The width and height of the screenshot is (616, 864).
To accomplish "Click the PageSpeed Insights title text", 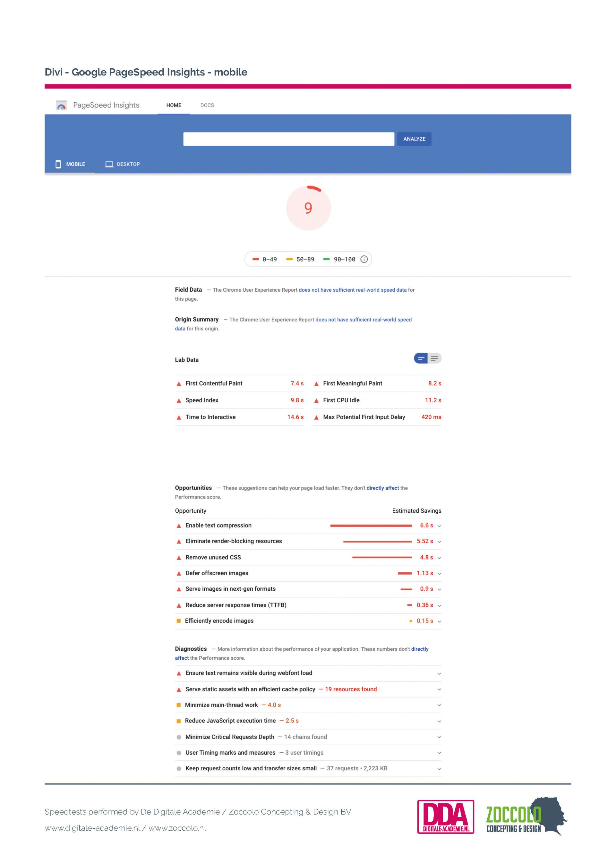I will pos(106,105).
